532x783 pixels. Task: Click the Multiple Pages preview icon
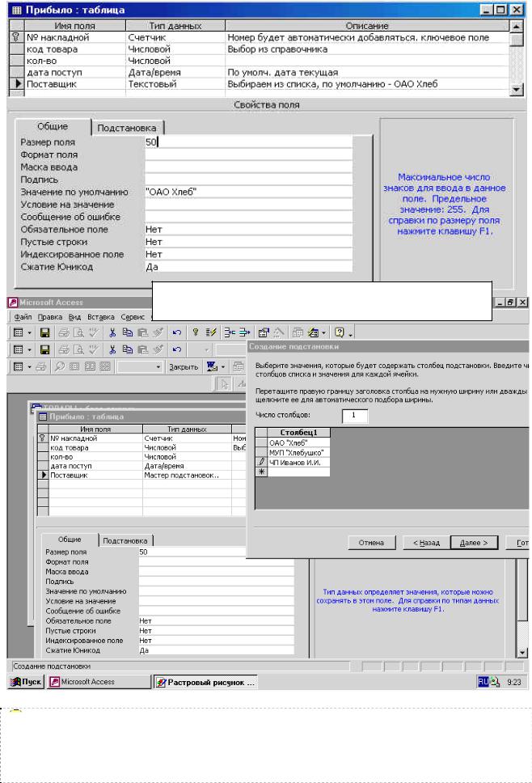105,366
